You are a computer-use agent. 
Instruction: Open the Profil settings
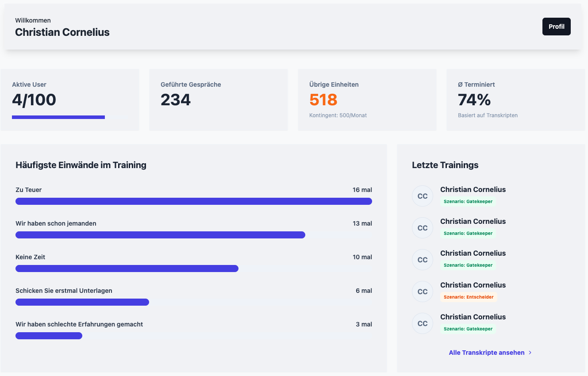(556, 26)
